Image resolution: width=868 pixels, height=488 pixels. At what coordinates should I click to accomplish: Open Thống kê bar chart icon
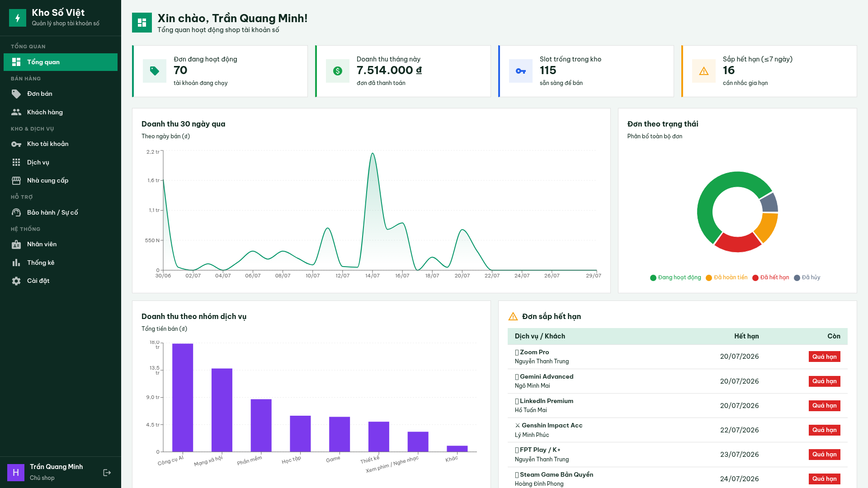[x=16, y=263]
